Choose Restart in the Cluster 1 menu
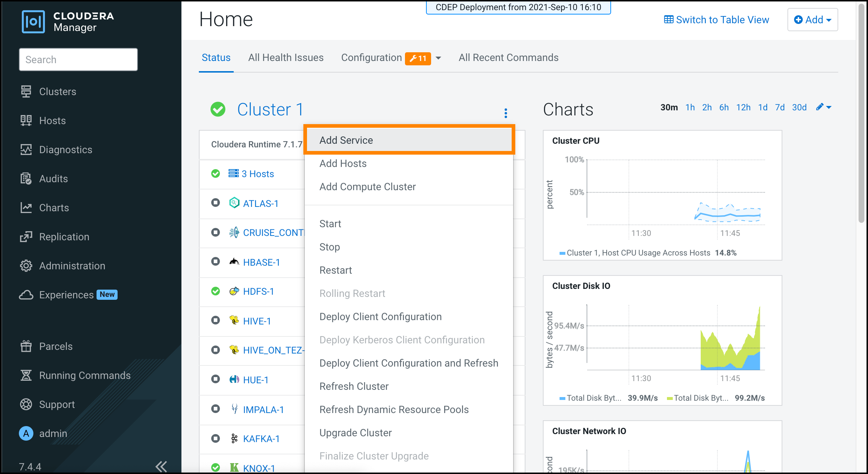This screenshot has height=474, width=868. [x=335, y=270]
